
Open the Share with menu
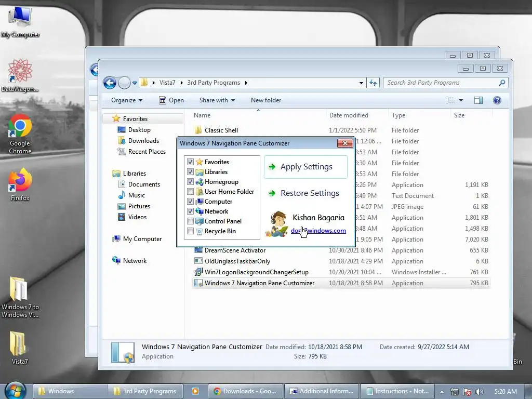coord(217,100)
